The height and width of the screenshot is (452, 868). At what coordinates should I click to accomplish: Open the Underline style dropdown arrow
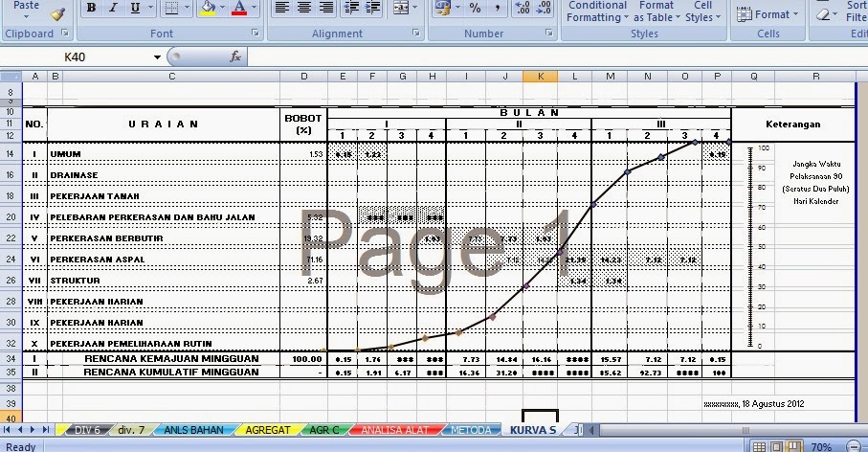150,8
